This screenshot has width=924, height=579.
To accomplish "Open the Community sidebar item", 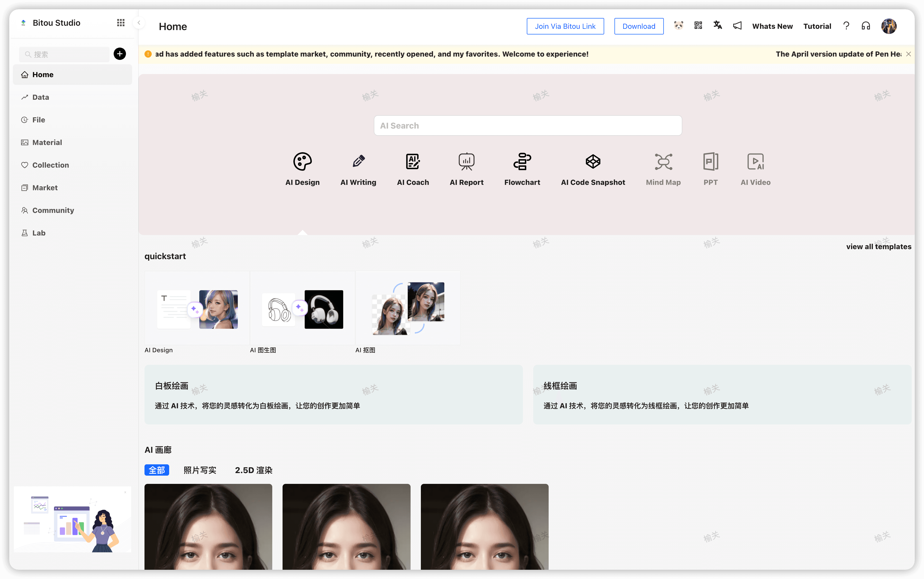I will (53, 210).
